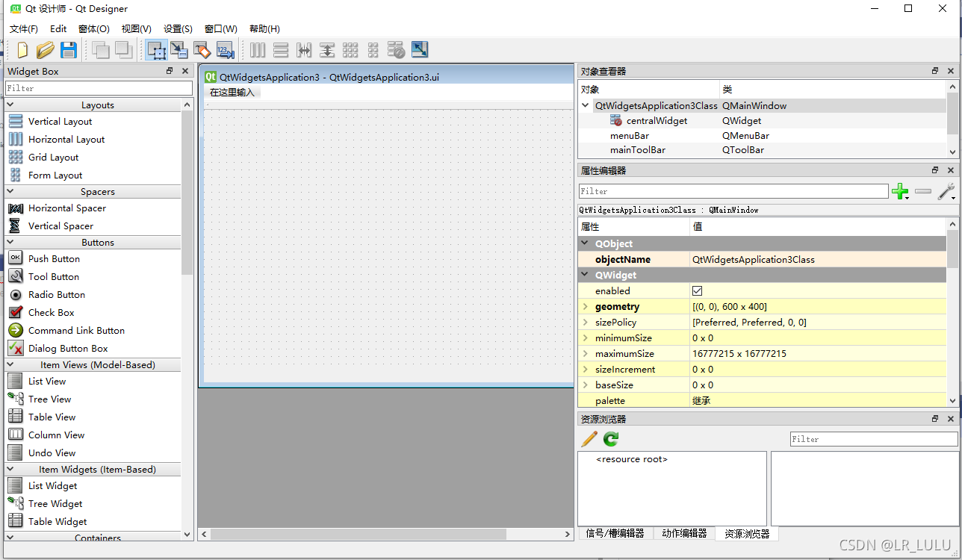Float the Widget Box dock panel
This screenshot has width=962, height=560.
[x=170, y=71]
